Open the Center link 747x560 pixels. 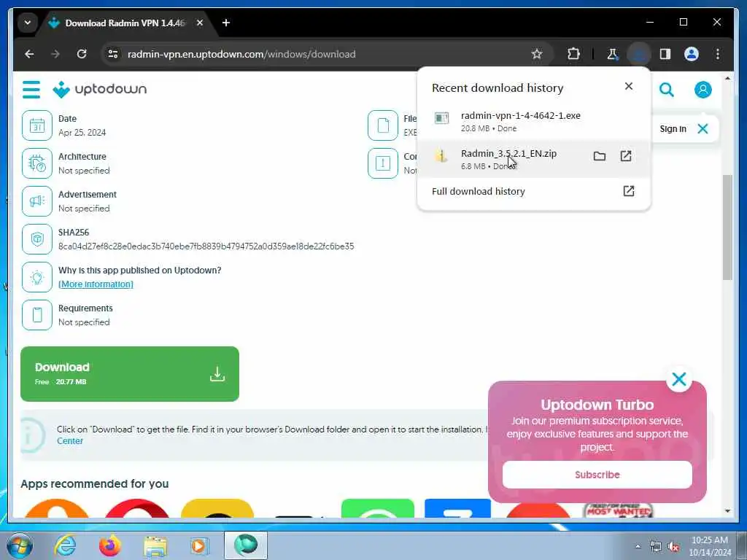(70, 441)
